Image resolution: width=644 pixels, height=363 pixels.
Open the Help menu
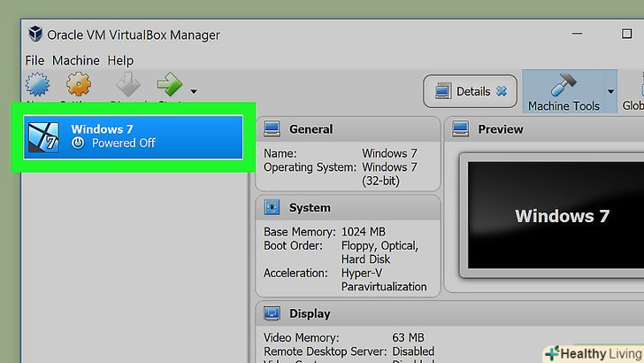pos(120,60)
